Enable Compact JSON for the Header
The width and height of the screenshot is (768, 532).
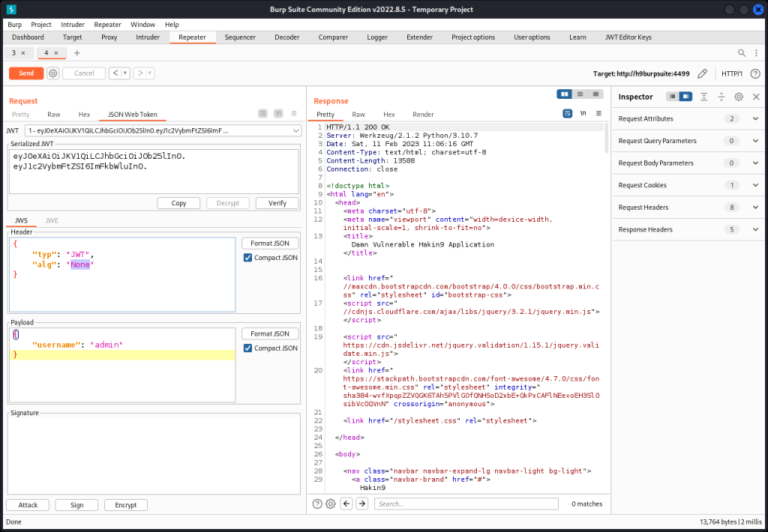point(247,258)
